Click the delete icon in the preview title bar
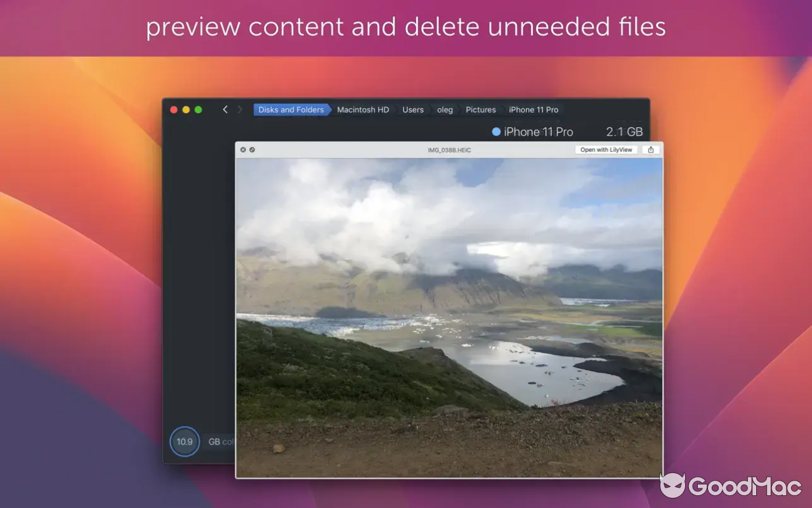Image resolution: width=812 pixels, height=508 pixels. [x=252, y=150]
